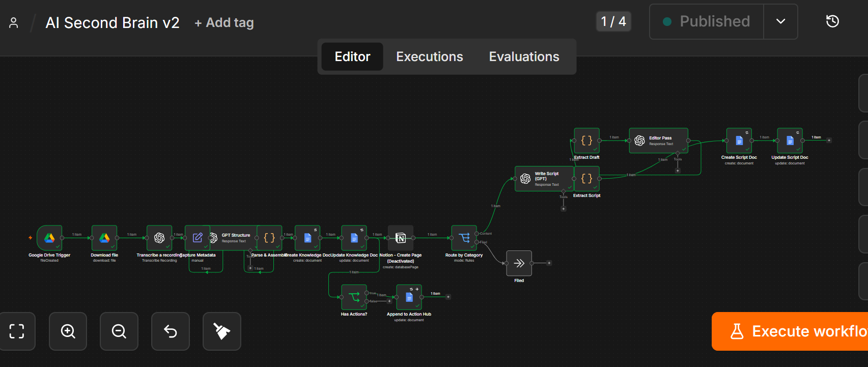The image size is (868, 367).
Task: Open the Route by Category switch node
Action: pyautogui.click(x=464, y=238)
